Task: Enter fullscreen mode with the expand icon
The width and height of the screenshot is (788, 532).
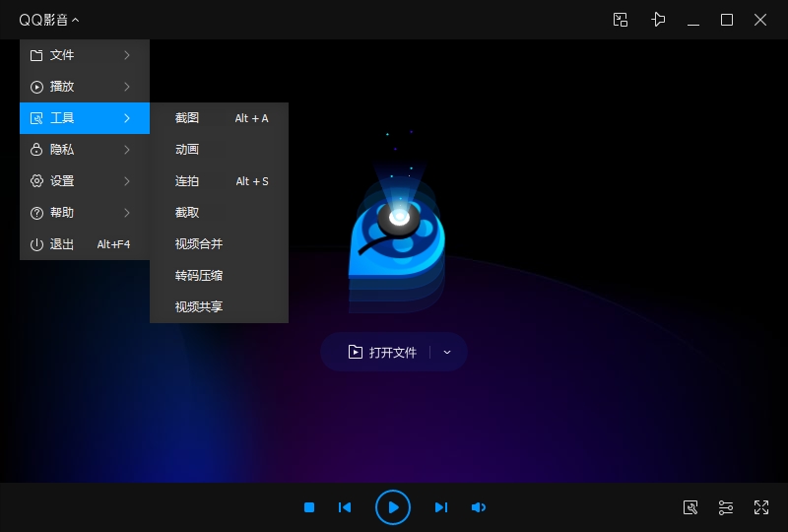Action: (x=761, y=507)
